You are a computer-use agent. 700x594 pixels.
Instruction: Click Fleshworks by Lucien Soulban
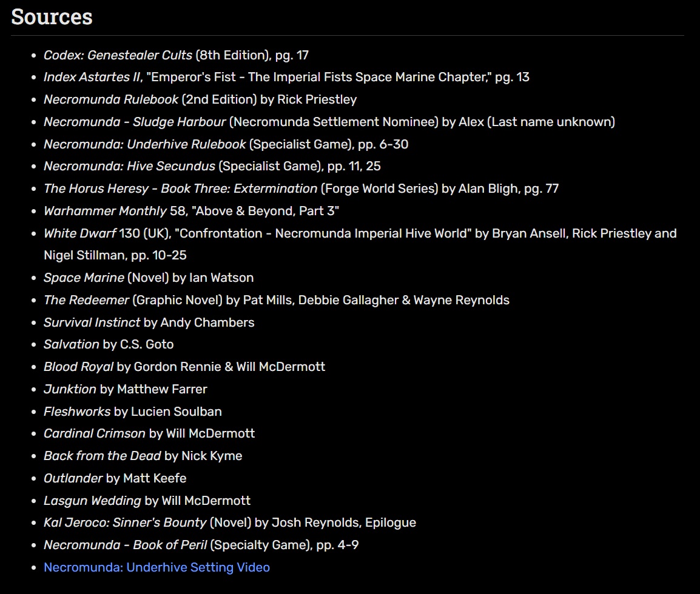point(132,412)
